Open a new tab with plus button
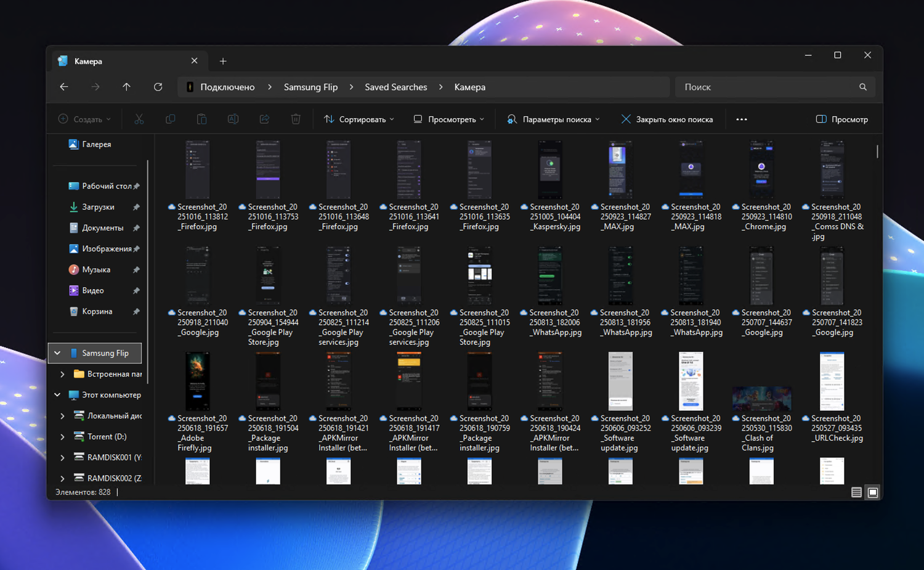The width and height of the screenshot is (924, 570). click(223, 61)
